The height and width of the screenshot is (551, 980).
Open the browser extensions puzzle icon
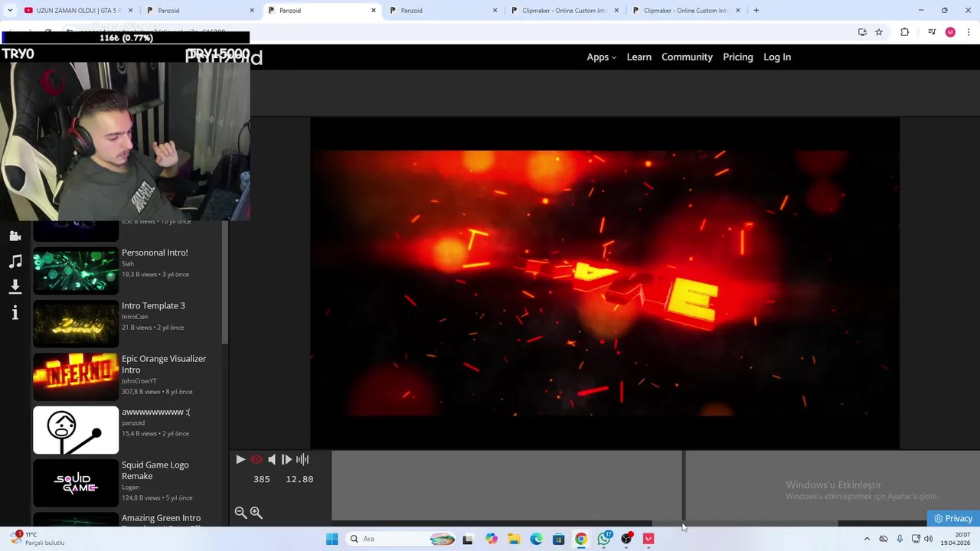click(x=905, y=32)
